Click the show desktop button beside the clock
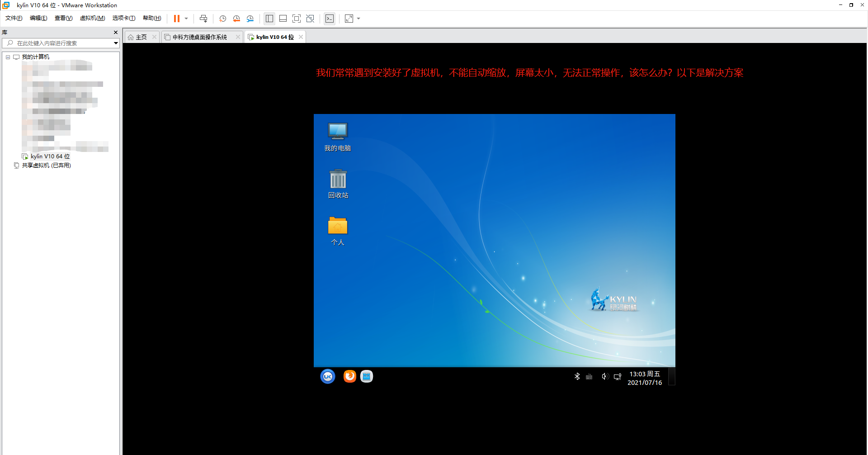This screenshot has width=868, height=455. [672, 376]
